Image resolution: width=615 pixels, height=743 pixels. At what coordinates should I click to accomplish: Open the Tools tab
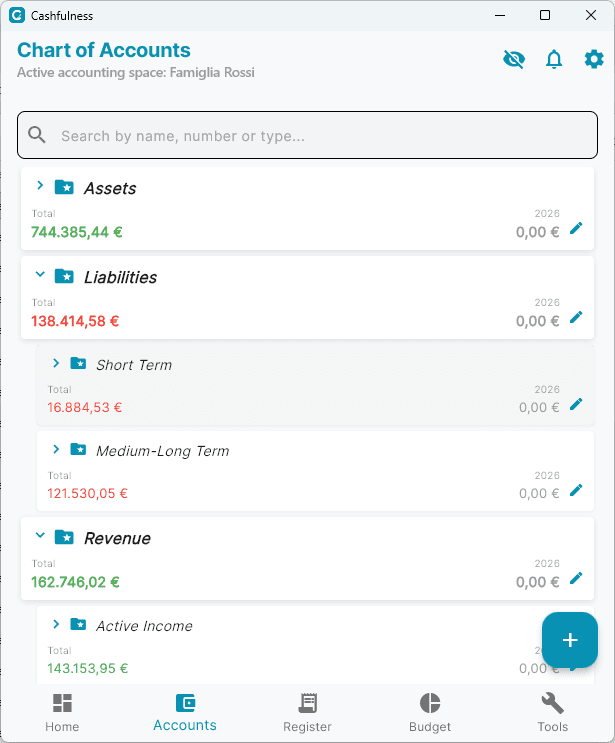click(x=552, y=712)
